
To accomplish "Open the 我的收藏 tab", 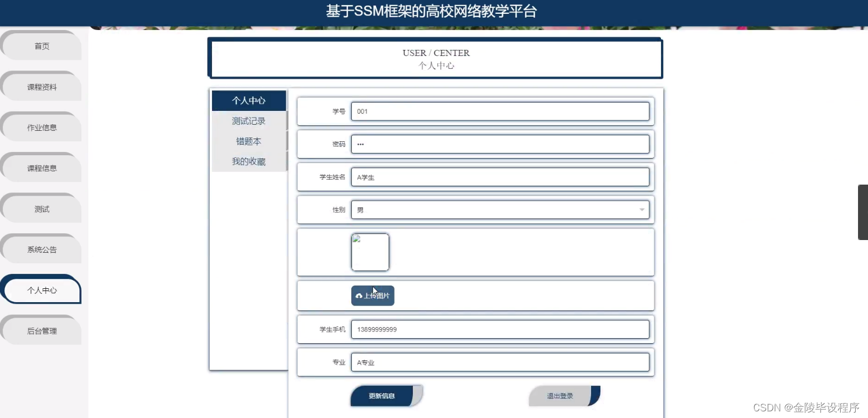I will pos(248,161).
